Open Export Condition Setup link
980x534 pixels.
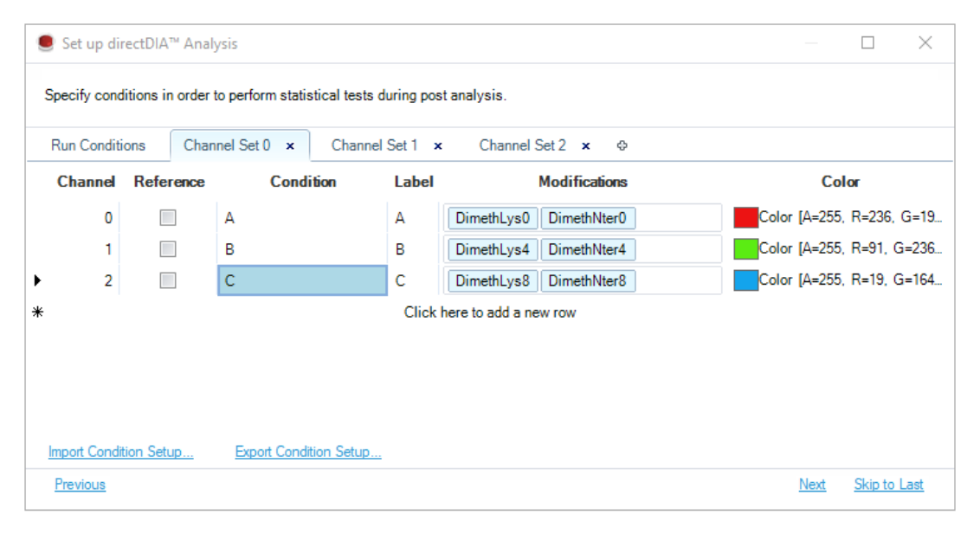coord(308,452)
